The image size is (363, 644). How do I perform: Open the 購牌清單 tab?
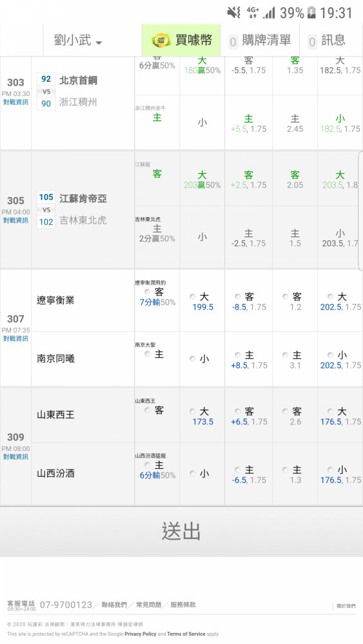[x=260, y=40]
